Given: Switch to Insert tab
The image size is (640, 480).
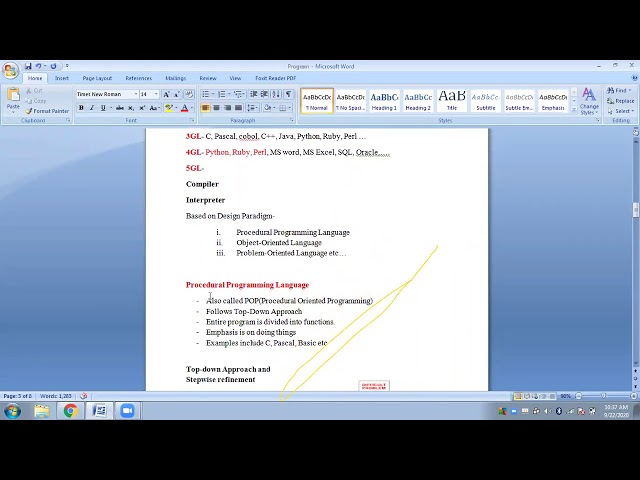Looking at the screenshot, I should coord(62,78).
